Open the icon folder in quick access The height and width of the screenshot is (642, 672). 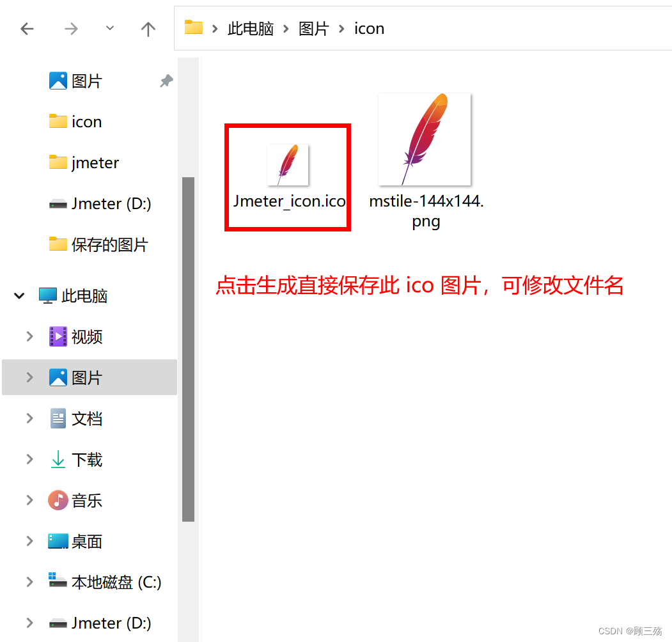coord(75,121)
